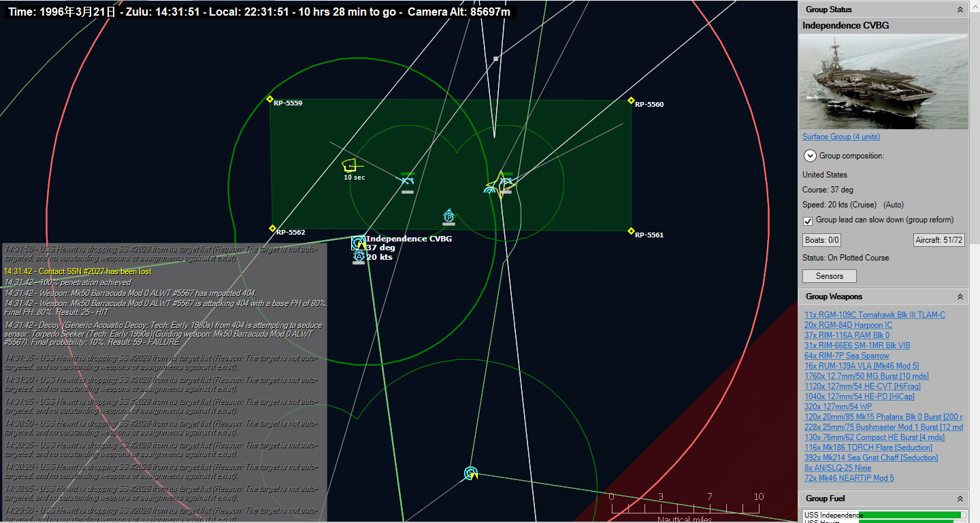Viewport: 980px width, 523px height.
Task: Open 127mm/54 HE-CVT HiFrag link
Action: click(862, 386)
